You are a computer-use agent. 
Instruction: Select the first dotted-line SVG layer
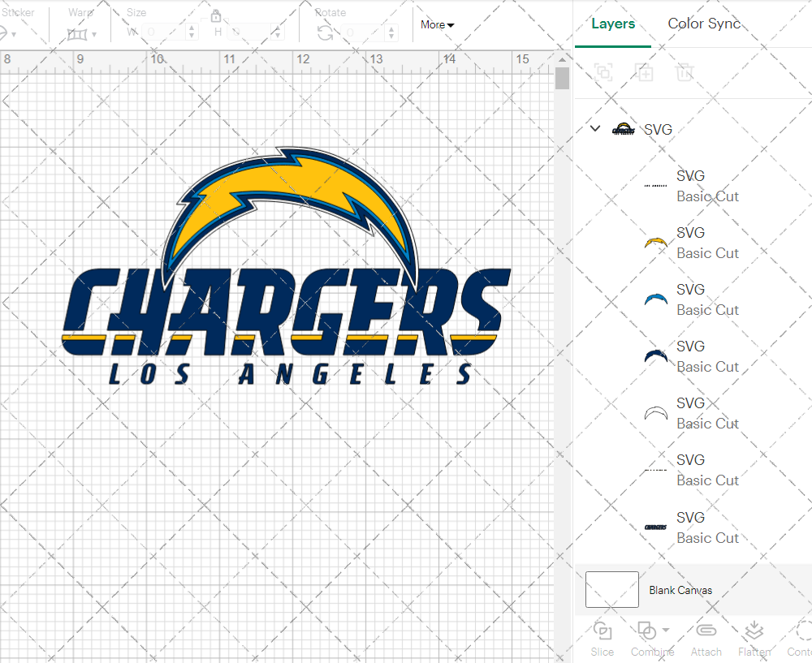693,185
